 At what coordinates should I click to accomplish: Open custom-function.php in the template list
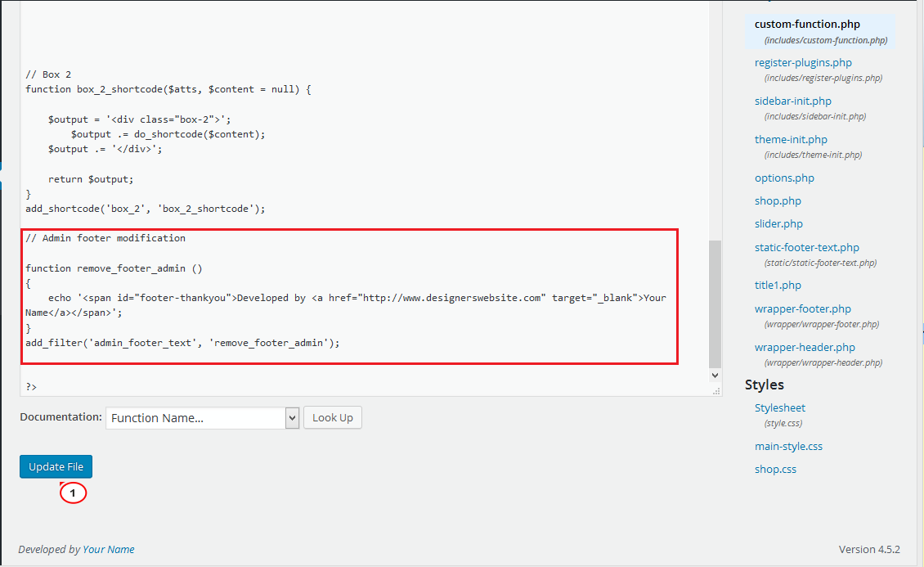807,25
